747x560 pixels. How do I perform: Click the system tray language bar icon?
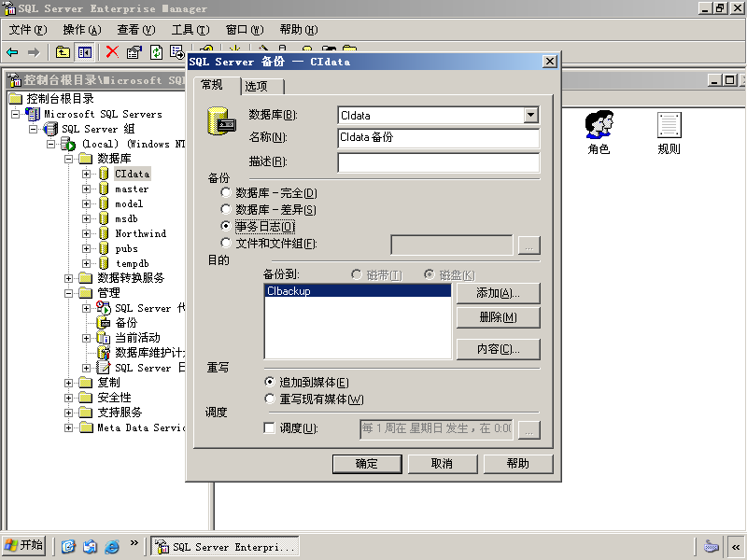pos(712,546)
